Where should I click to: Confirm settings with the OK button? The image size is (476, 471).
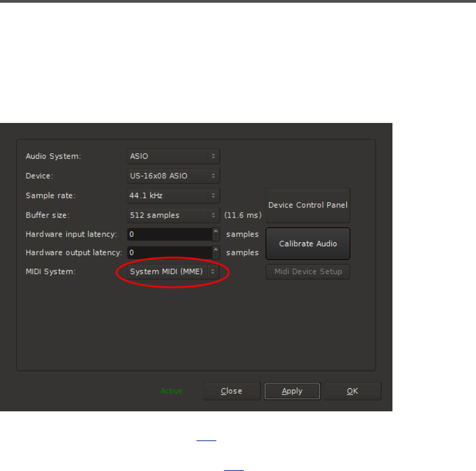tap(352, 391)
